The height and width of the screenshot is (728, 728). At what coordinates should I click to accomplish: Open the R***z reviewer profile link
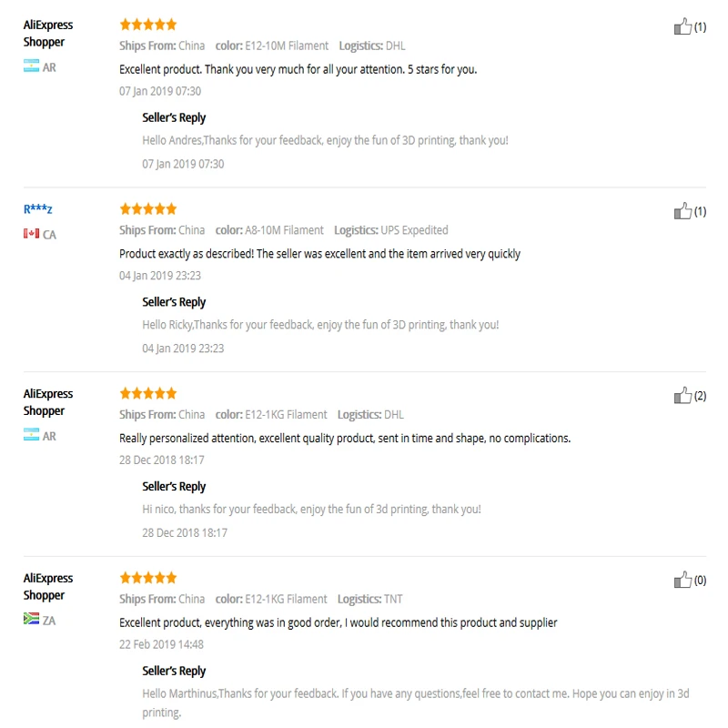37,209
